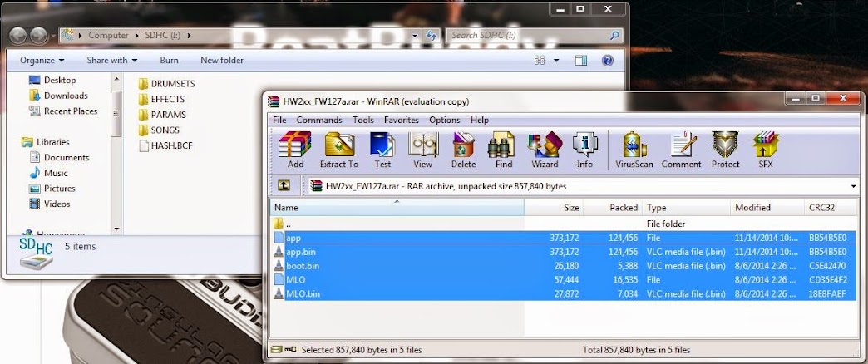Create SFX archive via SFX icon

tap(766, 150)
